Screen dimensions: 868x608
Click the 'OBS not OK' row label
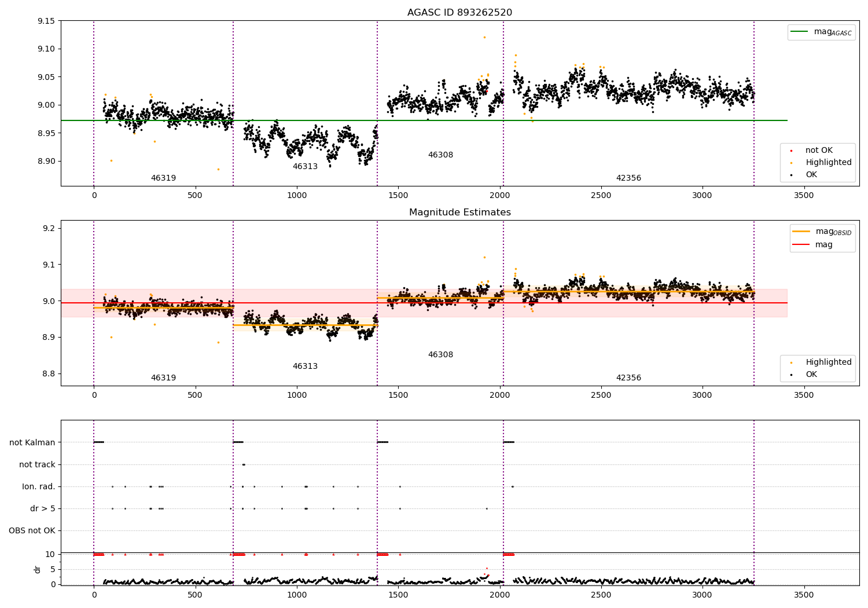tap(32, 530)
